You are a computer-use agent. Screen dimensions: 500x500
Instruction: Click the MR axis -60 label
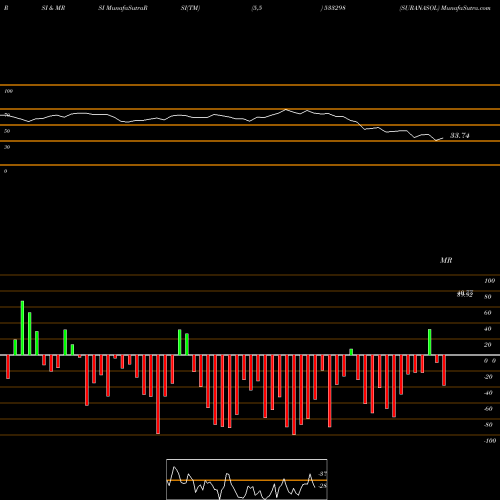pos(488,409)
